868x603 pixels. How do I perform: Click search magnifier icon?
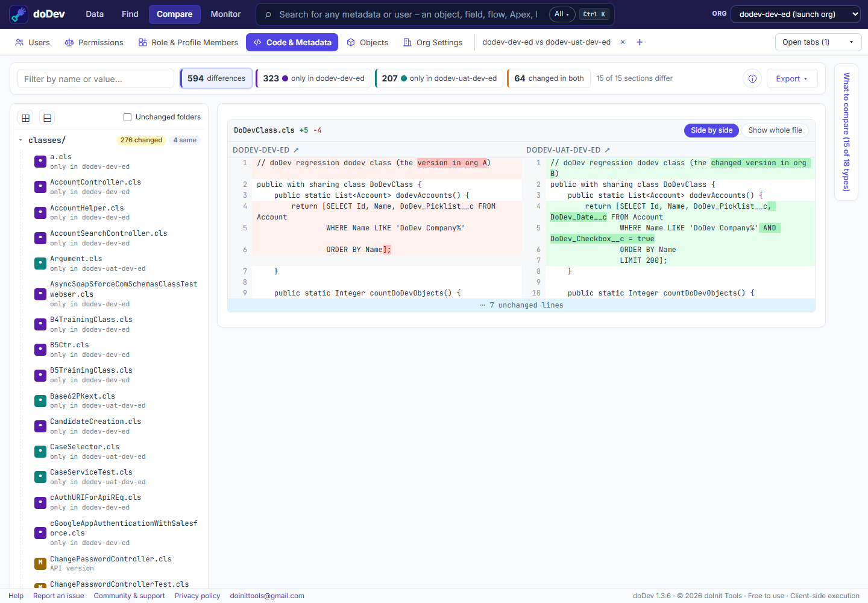268,14
